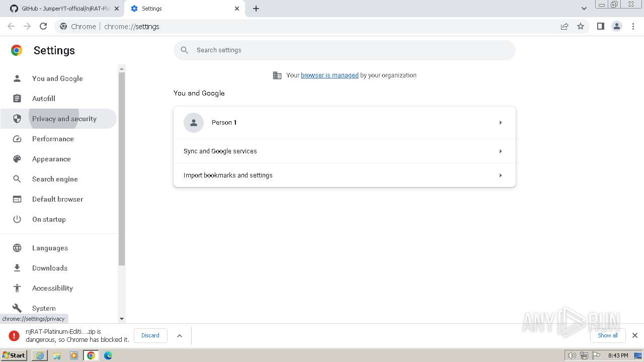
Task: Open a new tab with plus button
Action: 256,9
